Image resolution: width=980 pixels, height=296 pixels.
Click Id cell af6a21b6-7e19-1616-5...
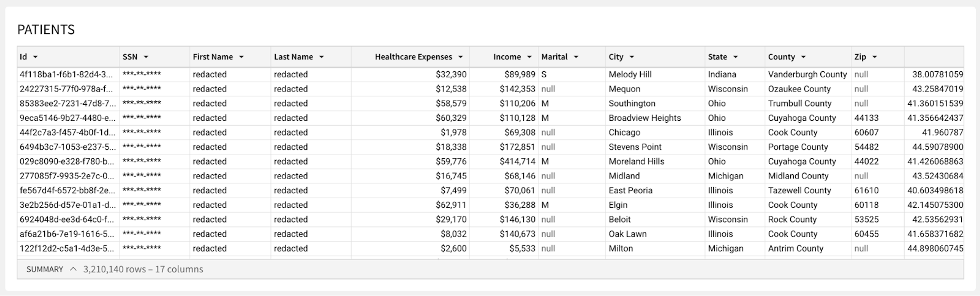(x=68, y=234)
